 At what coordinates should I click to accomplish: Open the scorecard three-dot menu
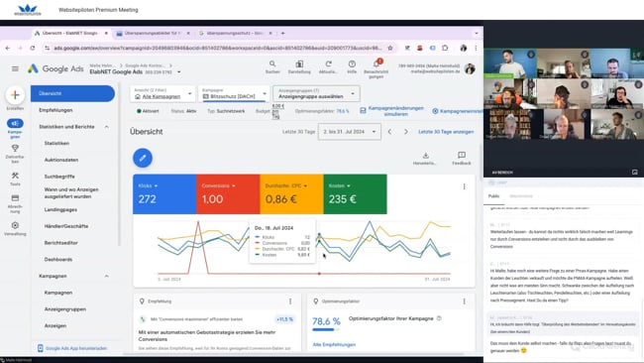464,186
